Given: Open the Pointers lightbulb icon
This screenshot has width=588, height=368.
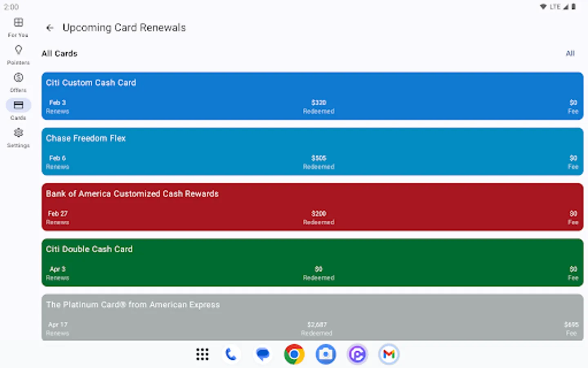Looking at the screenshot, I should pyautogui.click(x=18, y=50).
